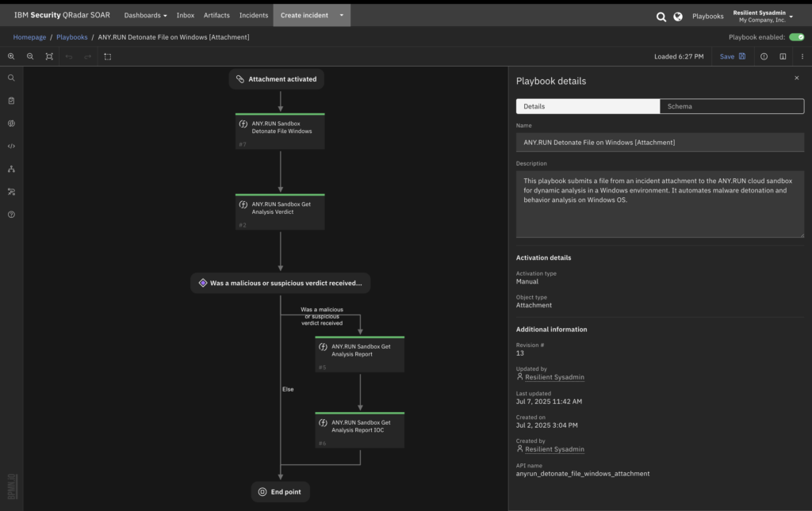Switch to the Schema tab

(731, 106)
